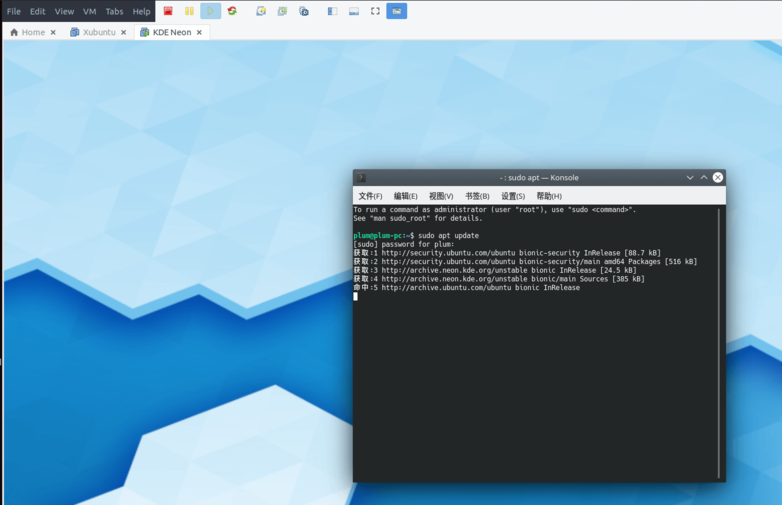Open the snapshot manager icon

click(x=304, y=11)
